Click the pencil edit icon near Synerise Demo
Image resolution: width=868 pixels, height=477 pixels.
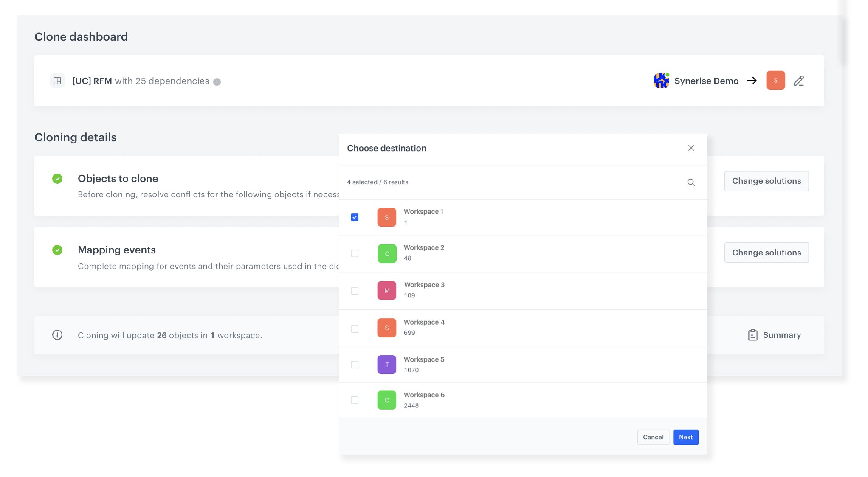[x=799, y=81]
